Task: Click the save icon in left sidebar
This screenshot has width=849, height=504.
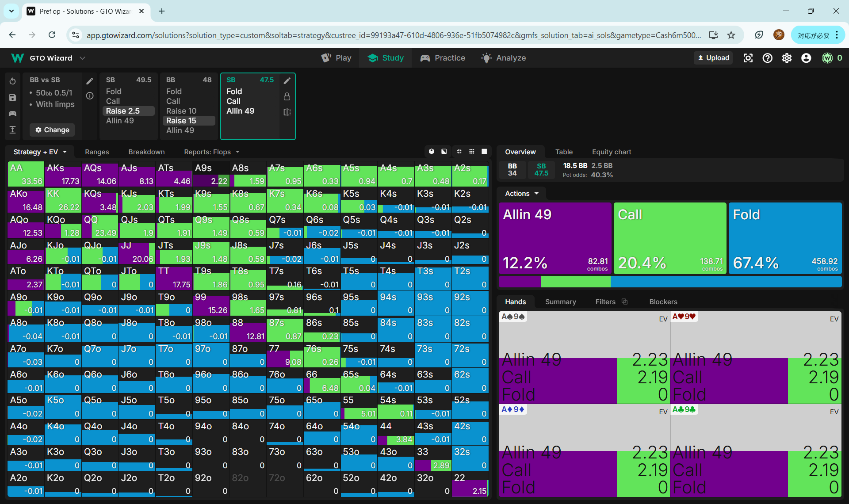Action: coord(12,98)
